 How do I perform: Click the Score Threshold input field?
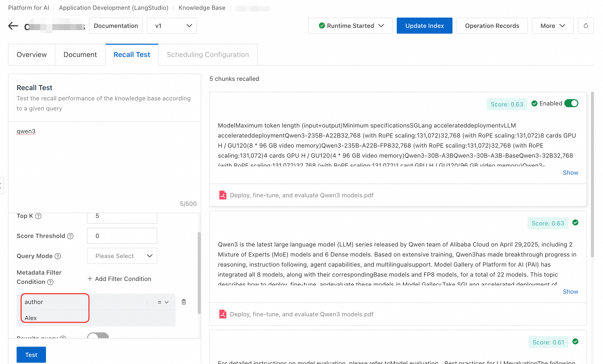click(x=122, y=236)
